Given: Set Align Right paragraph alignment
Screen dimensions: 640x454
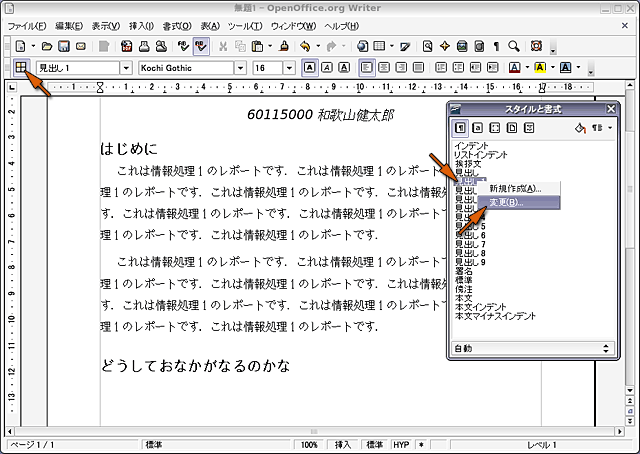Looking at the screenshot, I should (401, 67).
